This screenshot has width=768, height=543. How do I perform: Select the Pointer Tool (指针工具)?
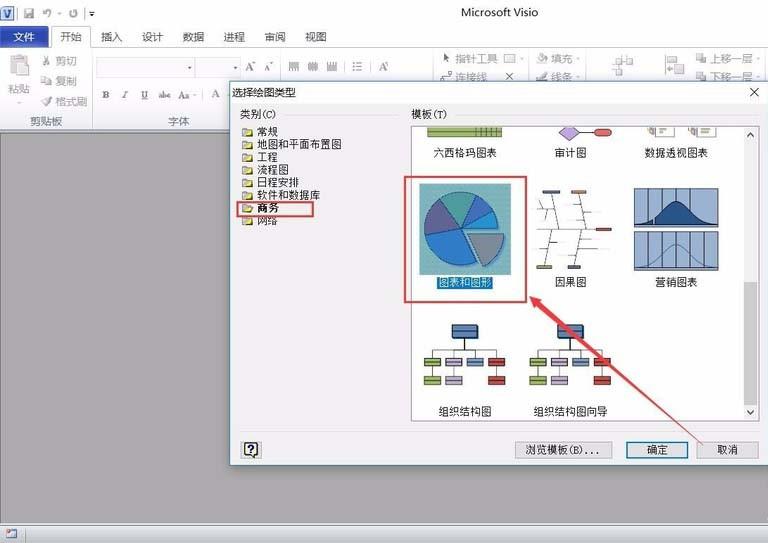pyautogui.click(x=470, y=59)
